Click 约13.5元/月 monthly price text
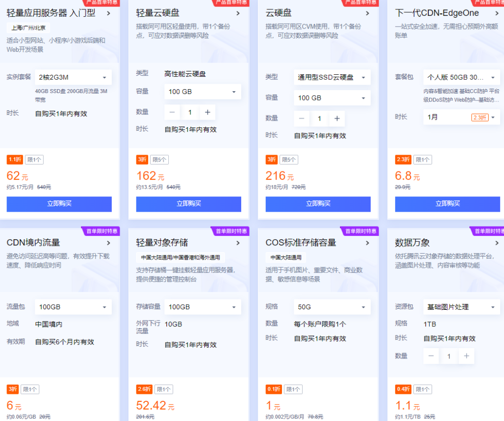Screen dimensions: 504x421 (150, 187)
